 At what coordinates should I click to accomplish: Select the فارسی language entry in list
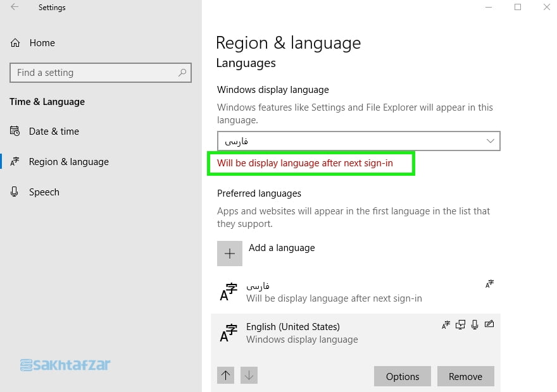tap(342, 291)
